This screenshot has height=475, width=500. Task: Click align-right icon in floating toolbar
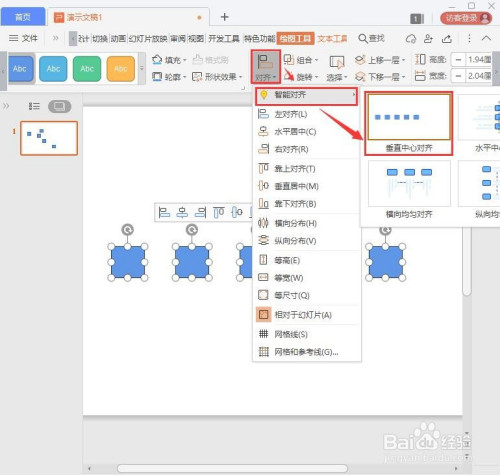[200, 212]
